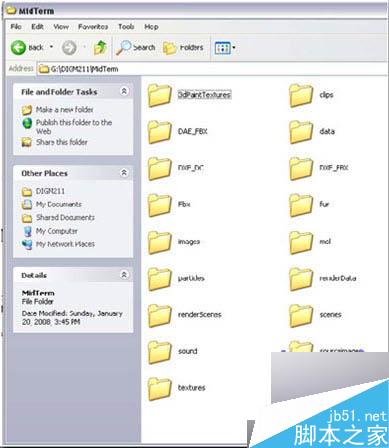Select the clips folder icon
Image resolution: width=389 pixels, height=448 pixels.
[x=301, y=95]
